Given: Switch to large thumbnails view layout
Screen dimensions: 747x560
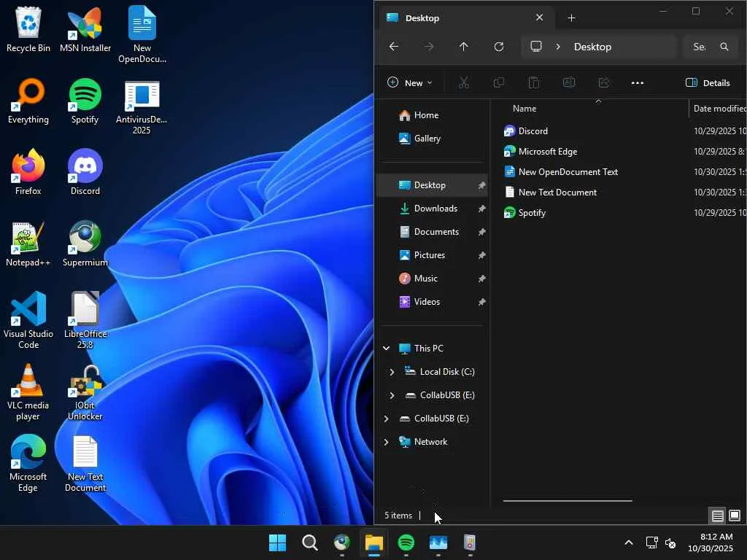Looking at the screenshot, I should tap(735, 516).
